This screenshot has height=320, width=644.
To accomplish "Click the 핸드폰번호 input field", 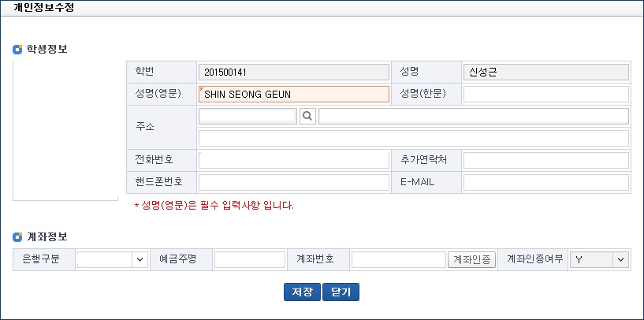I will coord(294,182).
